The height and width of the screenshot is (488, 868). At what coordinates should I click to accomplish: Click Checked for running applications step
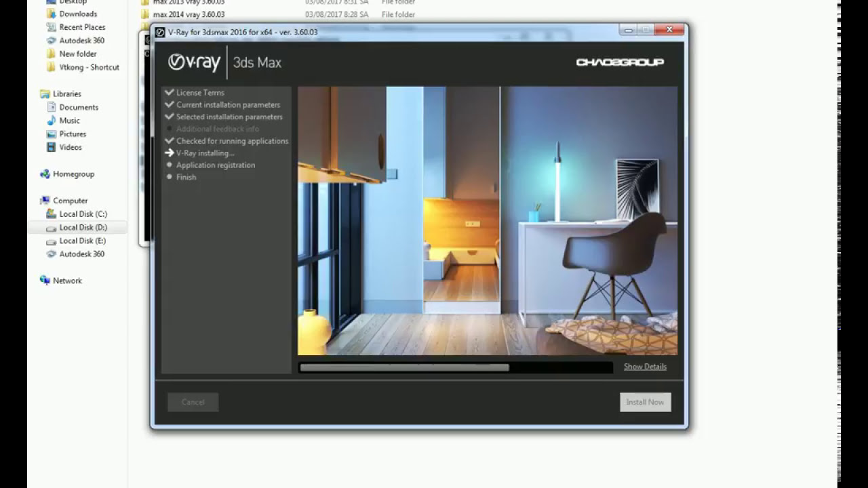(x=232, y=141)
